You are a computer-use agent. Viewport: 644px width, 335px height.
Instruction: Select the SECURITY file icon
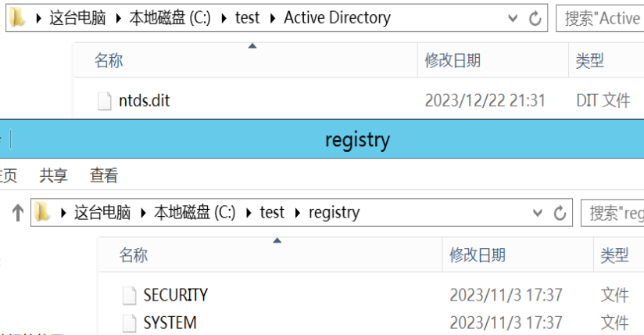[x=130, y=296]
